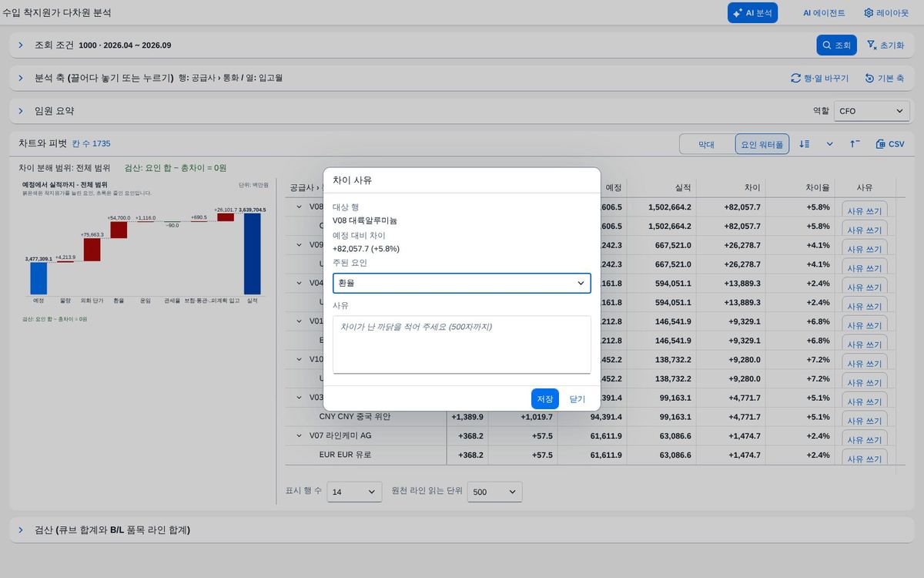Expand the 임원 요약 section
Viewport: 924px width, 578px height.
tap(21, 111)
